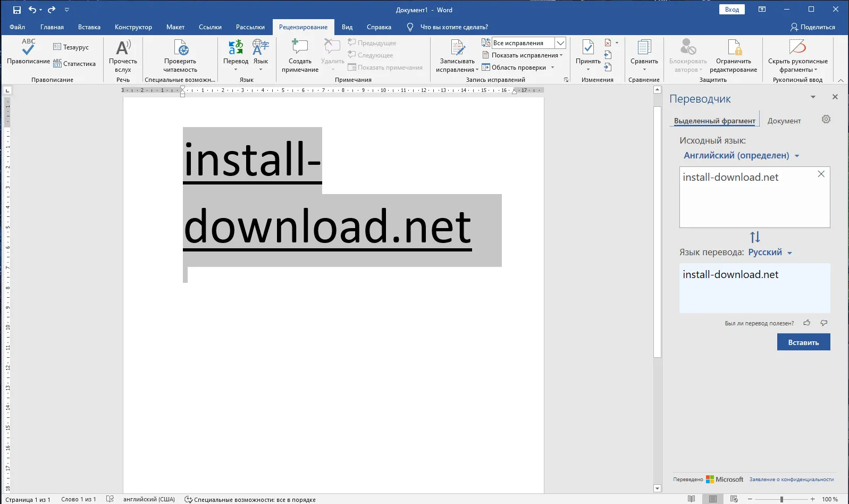Image resolution: width=849 pixels, height=504 pixels.
Task: Click the swap languages arrows icon
Action: click(x=755, y=237)
